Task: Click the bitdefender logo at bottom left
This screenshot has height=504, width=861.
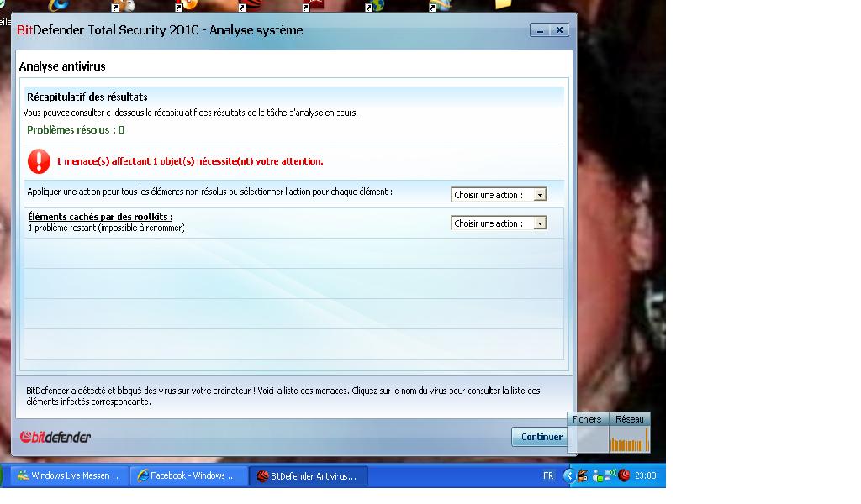Action: coord(55,437)
